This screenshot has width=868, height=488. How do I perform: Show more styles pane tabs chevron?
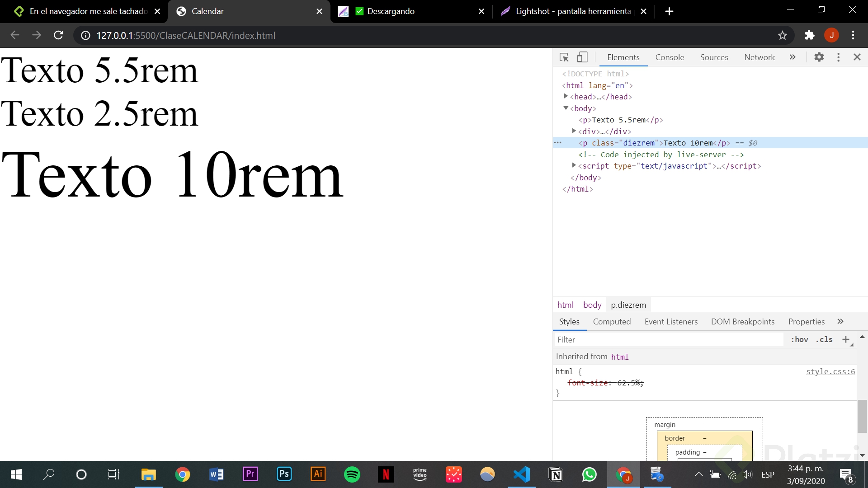pyautogui.click(x=840, y=322)
